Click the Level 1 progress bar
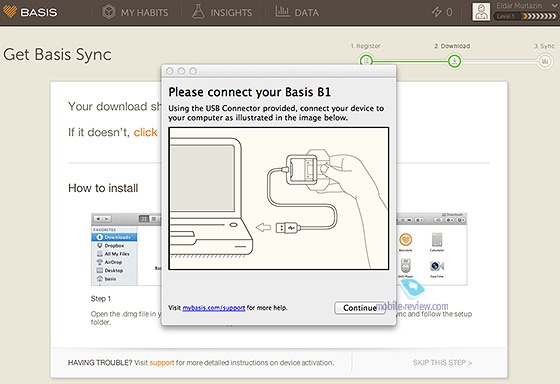The image size is (560, 384). [525, 16]
